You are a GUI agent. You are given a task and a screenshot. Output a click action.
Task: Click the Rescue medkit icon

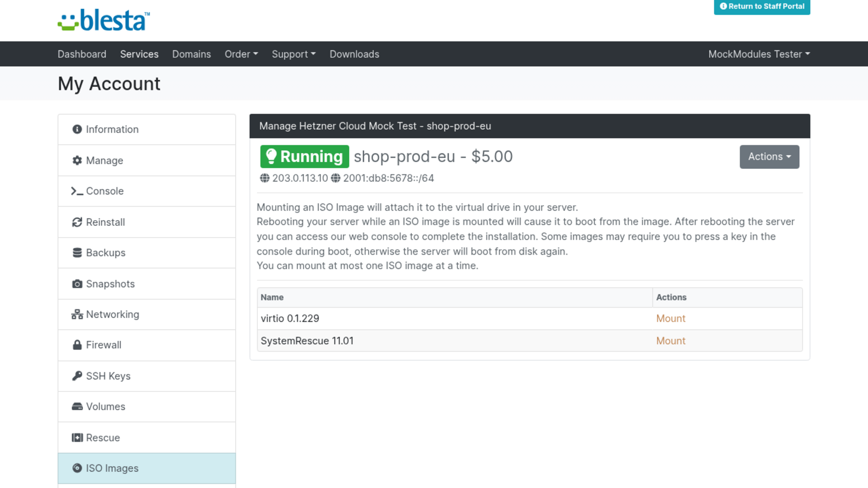click(77, 437)
